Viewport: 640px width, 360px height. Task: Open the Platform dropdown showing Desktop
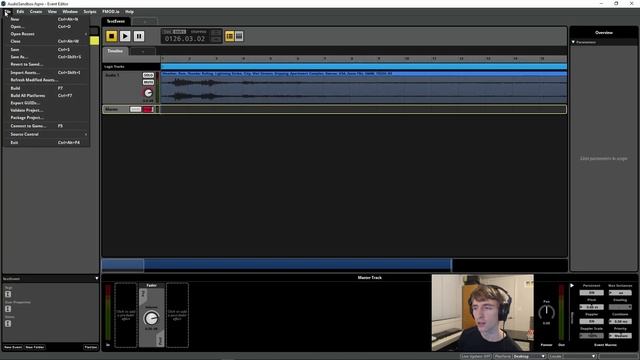[x=529, y=356]
